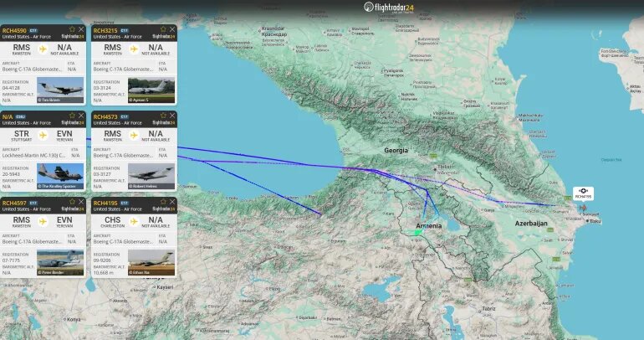The image size is (644, 340).
Task: Close the RCH4573 flight card
Action: click(172, 116)
